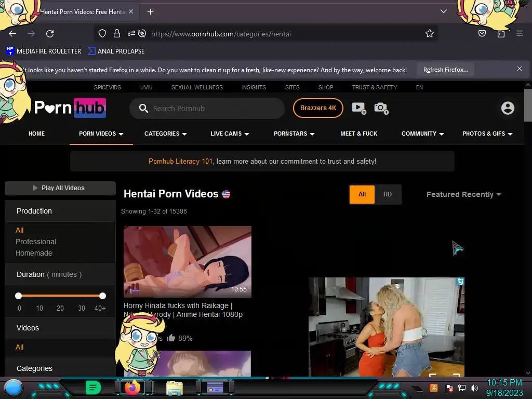Open the tracking protection shield icon

click(x=102, y=33)
